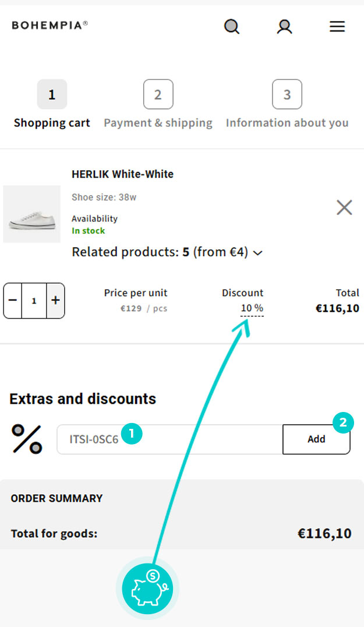Click the teal number 2 badge

point(342,423)
